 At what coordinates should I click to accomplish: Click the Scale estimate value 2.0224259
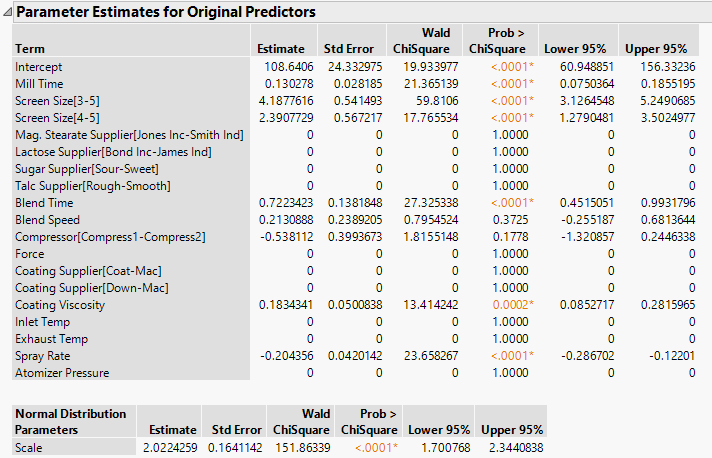tap(167, 447)
